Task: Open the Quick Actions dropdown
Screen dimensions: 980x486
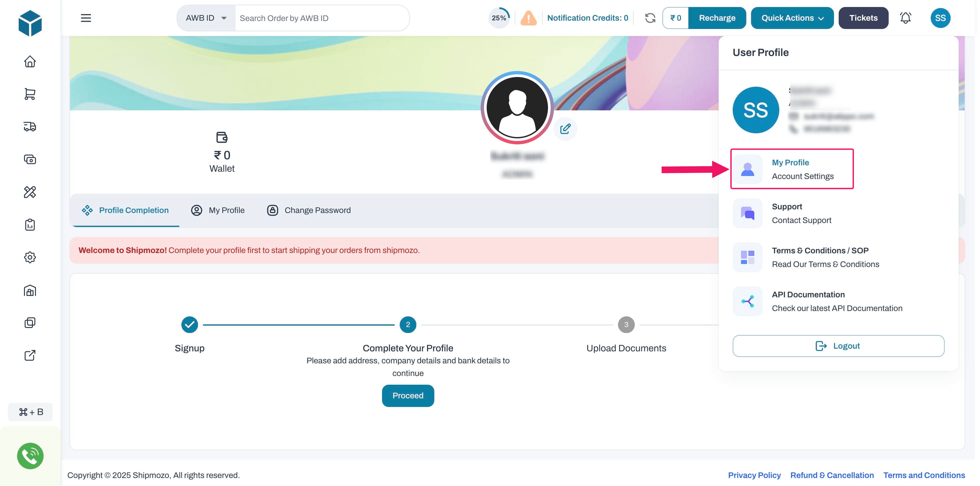Action: point(792,18)
